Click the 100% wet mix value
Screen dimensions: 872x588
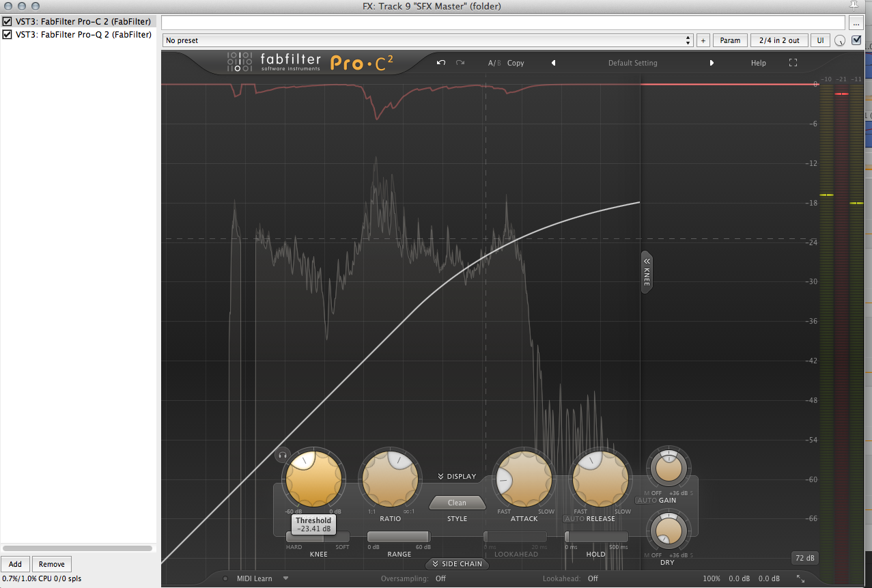(712, 578)
